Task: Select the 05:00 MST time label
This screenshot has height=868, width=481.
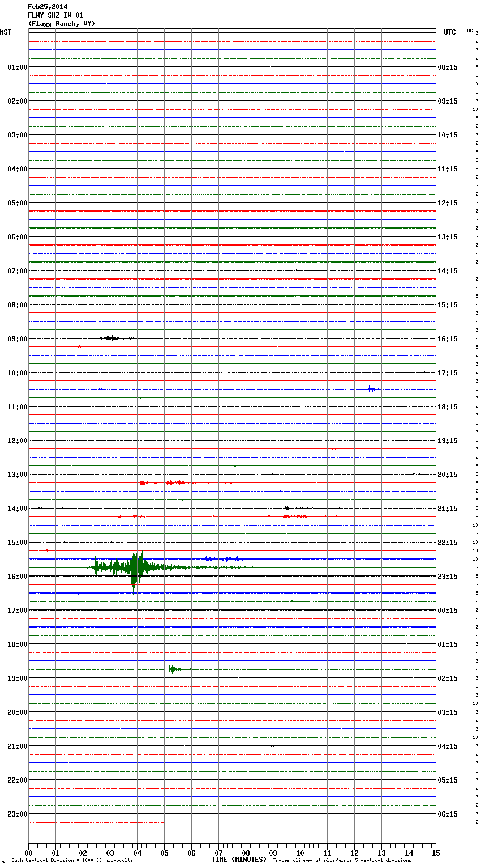Action: [x=17, y=203]
